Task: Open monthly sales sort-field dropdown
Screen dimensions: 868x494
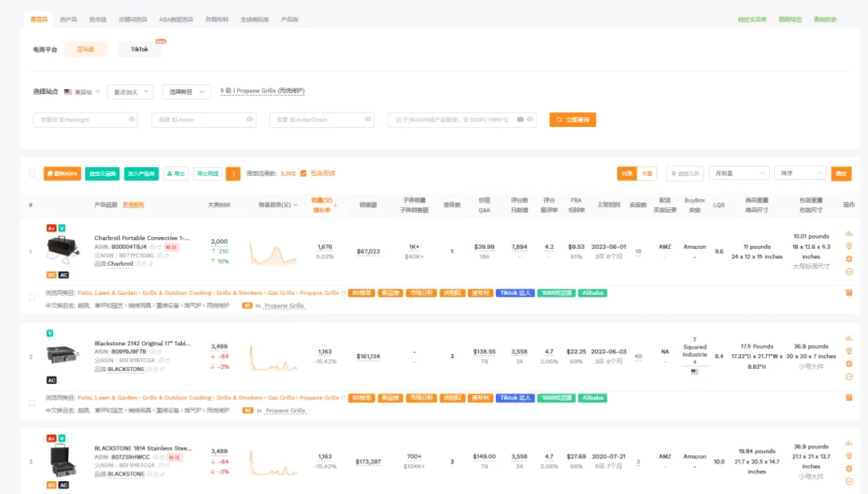Action: click(739, 174)
